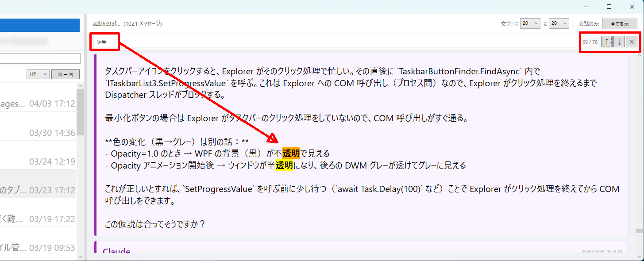Open the 1行 display lines dropdown
This screenshot has width=644, height=261.
(x=38, y=74)
